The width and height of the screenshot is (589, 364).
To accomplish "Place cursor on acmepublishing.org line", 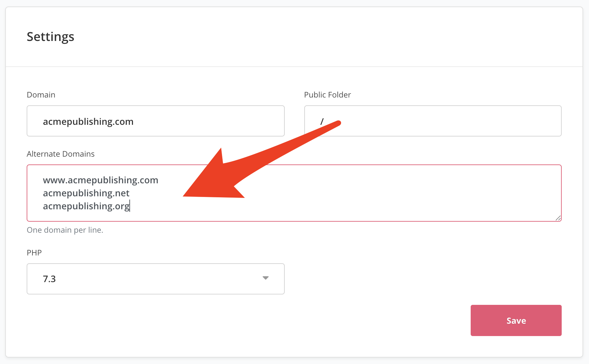I will (86, 206).
